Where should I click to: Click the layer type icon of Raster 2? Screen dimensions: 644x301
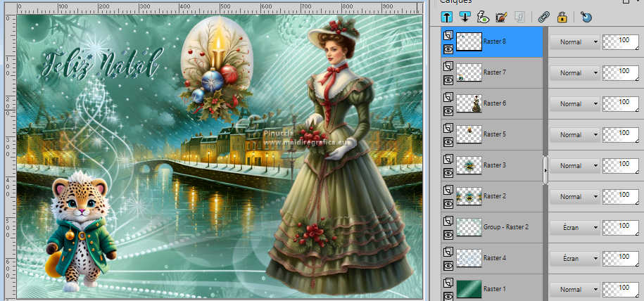click(x=448, y=191)
